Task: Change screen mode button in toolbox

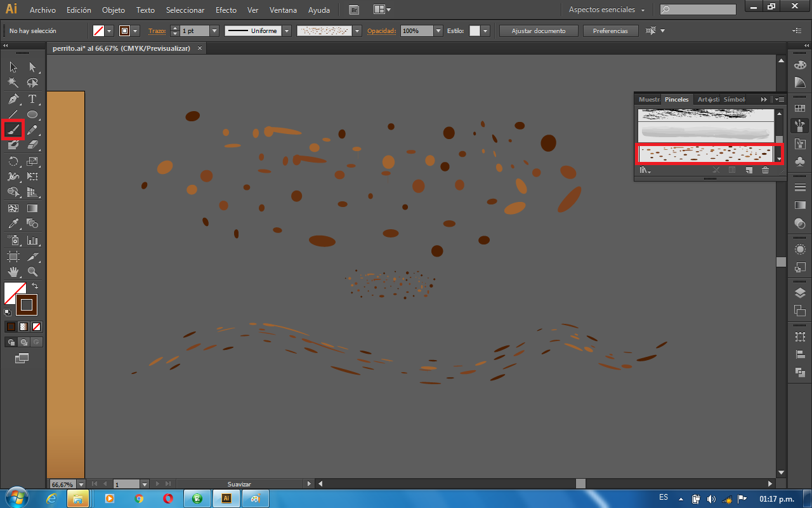Action: pyautogui.click(x=22, y=358)
